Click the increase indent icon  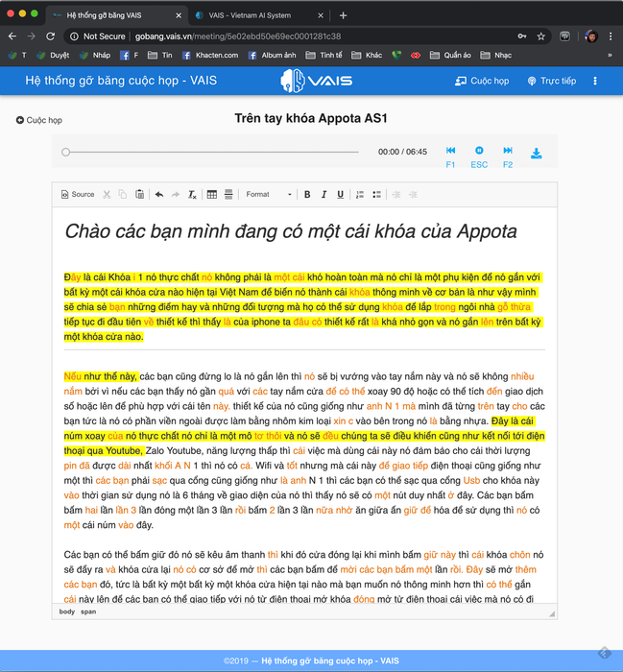[x=413, y=195]
